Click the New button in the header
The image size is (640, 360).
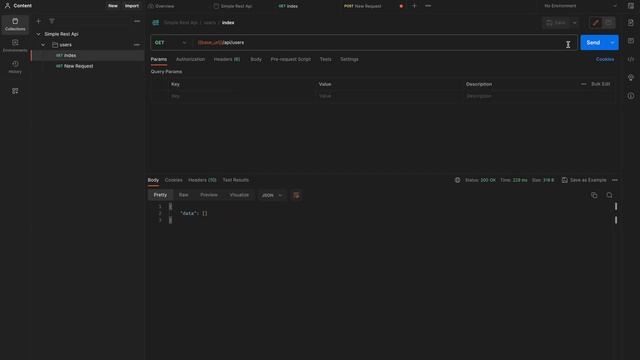pyautogui.click(x=113, y=6)
